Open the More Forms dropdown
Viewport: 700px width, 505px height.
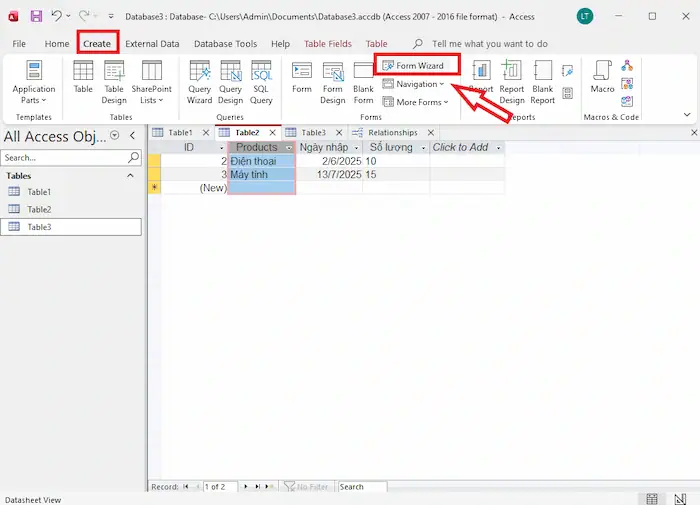pyautogui.click(x=416, y=102)
